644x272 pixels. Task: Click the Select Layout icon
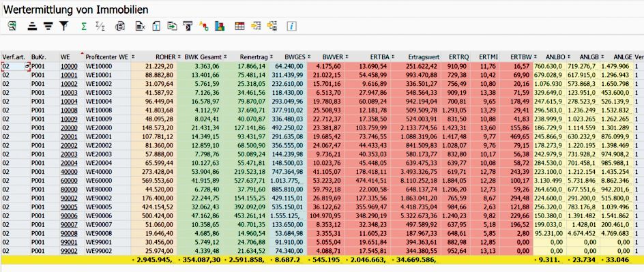(256, 27)
